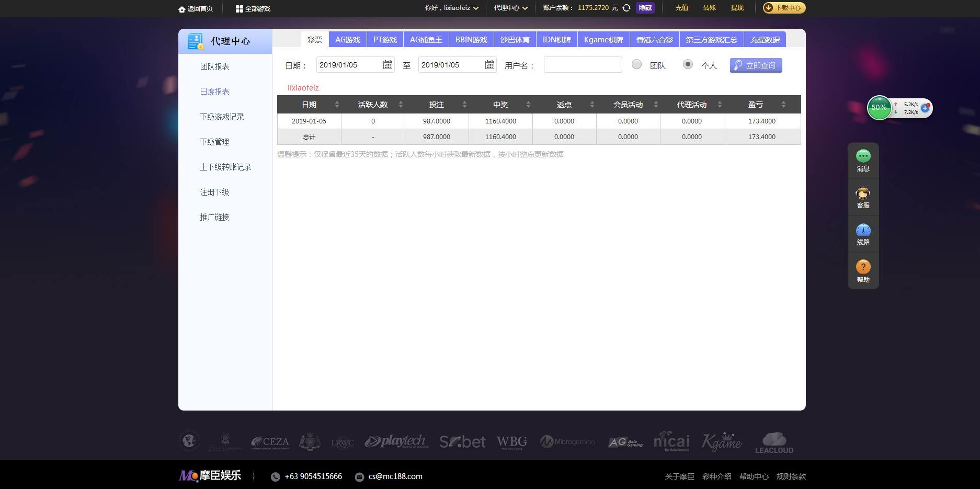The height and width of the screenshot is (489, 980).
Task: Select the 团队 radio button
Action: click(636, 64)
